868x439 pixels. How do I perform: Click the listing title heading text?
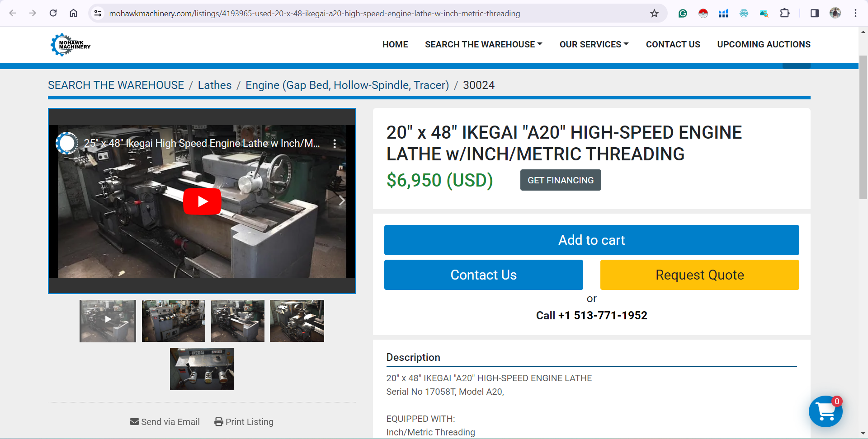pos(564,143)
